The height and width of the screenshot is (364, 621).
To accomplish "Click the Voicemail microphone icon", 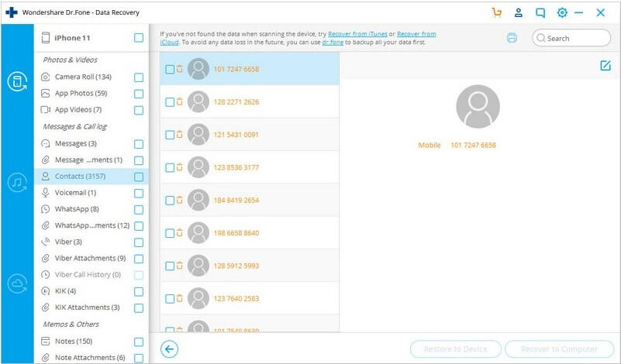I will click(x=46, y=193).
